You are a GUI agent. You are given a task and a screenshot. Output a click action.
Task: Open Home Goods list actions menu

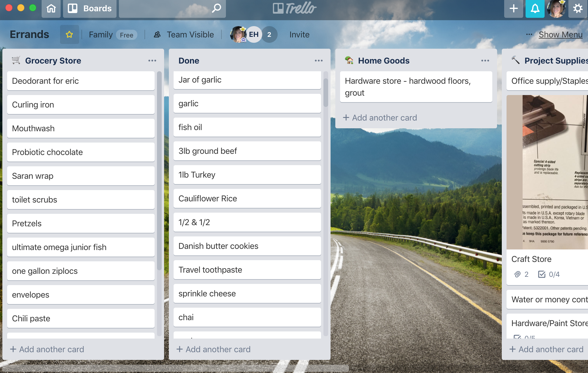pyautogui.click(x=485, y=61)
